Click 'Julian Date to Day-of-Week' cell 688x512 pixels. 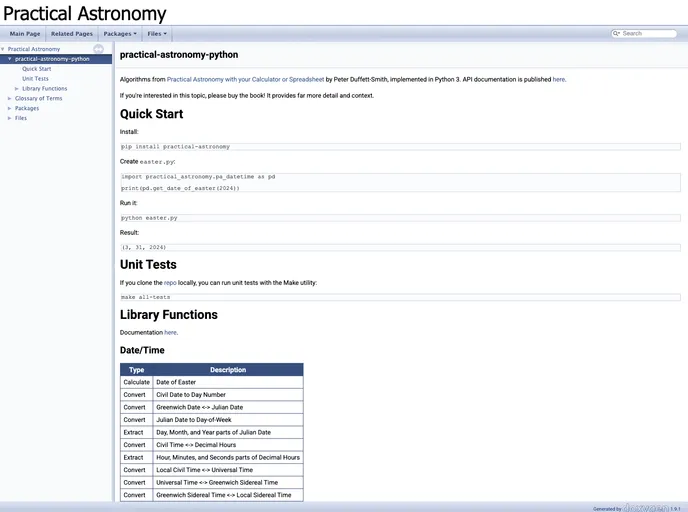228,420
